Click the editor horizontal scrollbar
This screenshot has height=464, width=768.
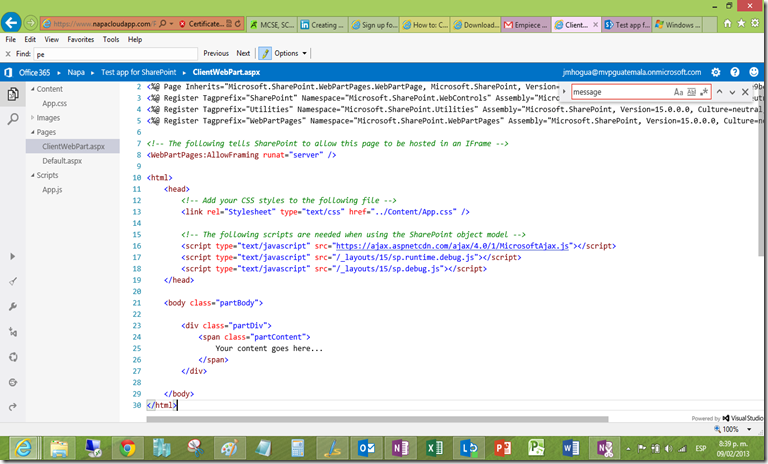377,419
